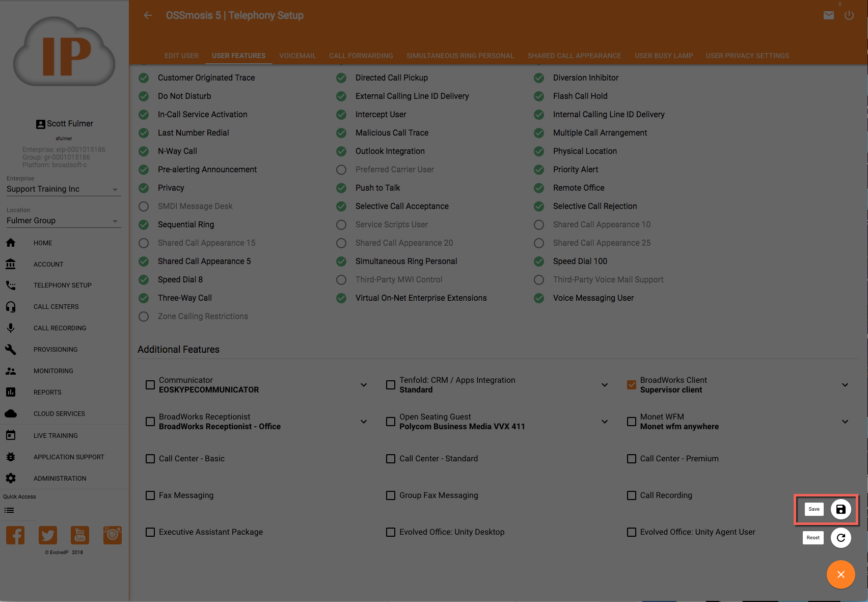Expand the Monet WFM dropdown arrow

pyautogui.click(x=845, y=422)
